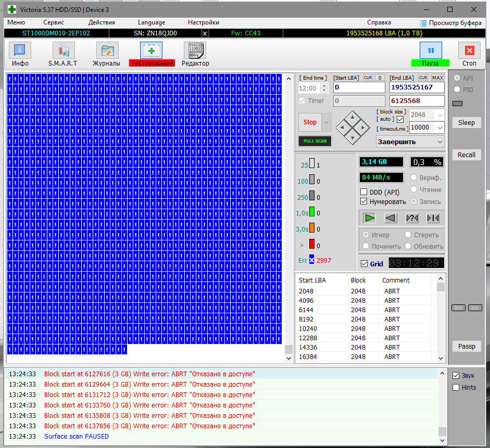
Task: Open the Сервис menu
Action: [x=54, y=22]
